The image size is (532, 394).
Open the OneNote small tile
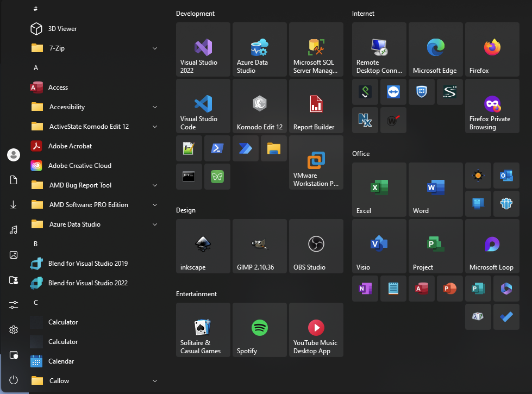365,289
